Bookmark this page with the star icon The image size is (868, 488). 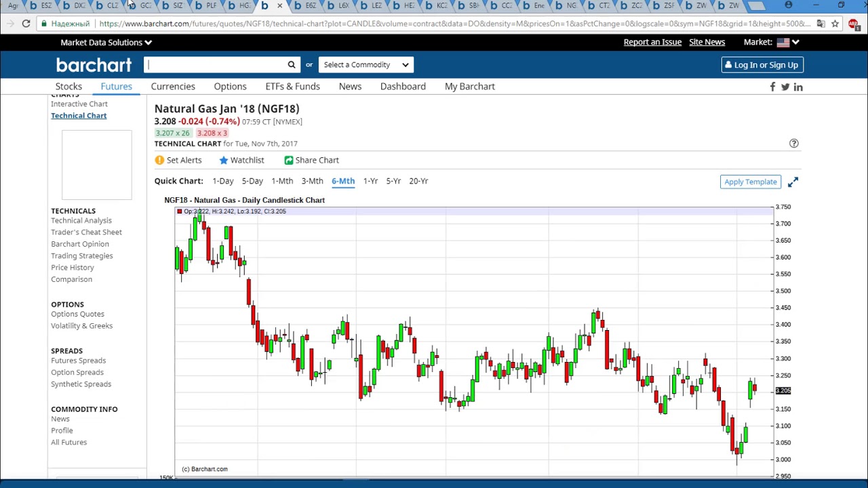(835, 24)
